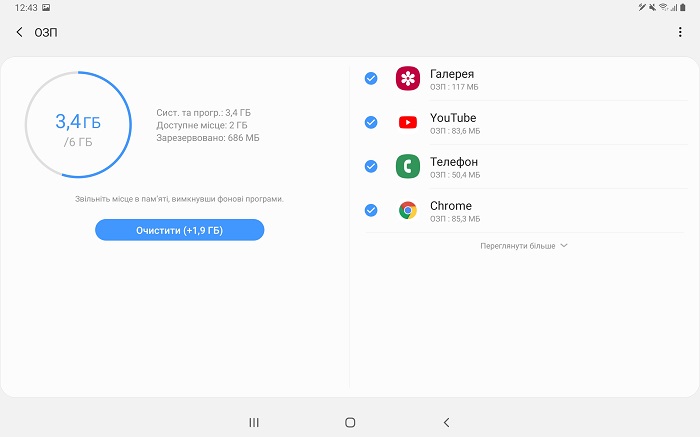Tap Очистити (+1,9 ГБ) button

179,230
